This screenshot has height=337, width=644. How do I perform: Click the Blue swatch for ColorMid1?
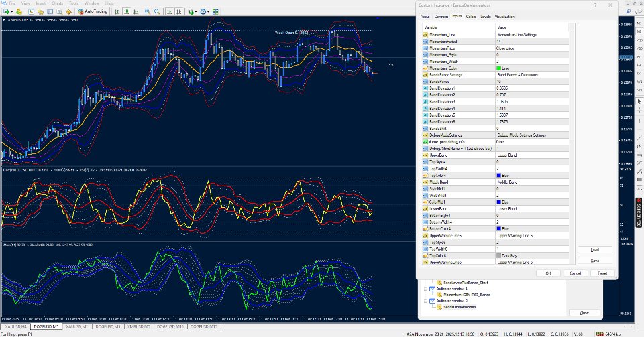[x=498, y=202]
